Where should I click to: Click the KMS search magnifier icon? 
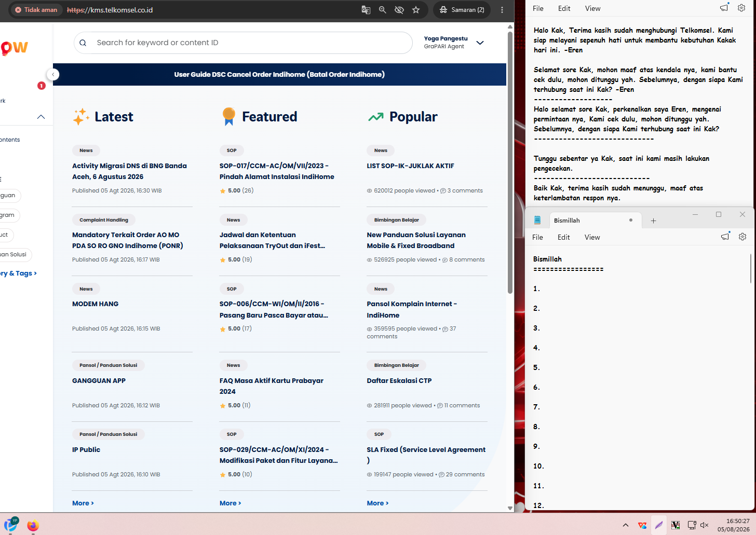(83, 43)
